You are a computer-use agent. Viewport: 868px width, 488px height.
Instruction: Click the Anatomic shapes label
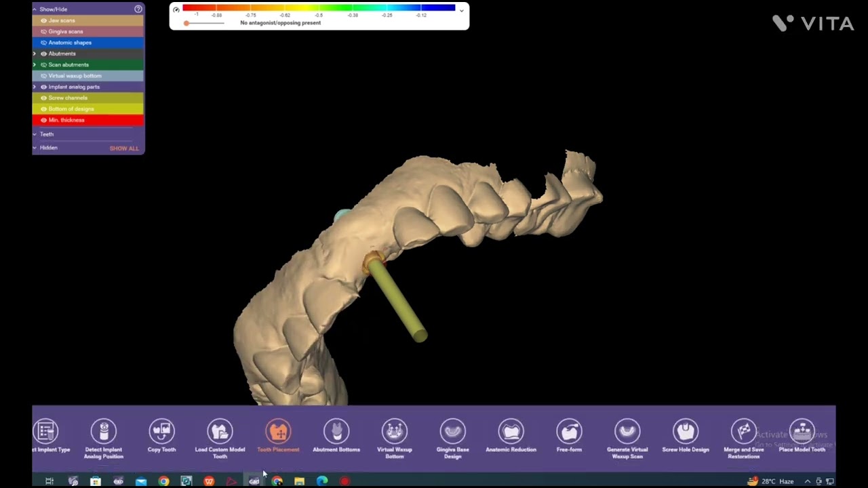[x=70, y=43]
